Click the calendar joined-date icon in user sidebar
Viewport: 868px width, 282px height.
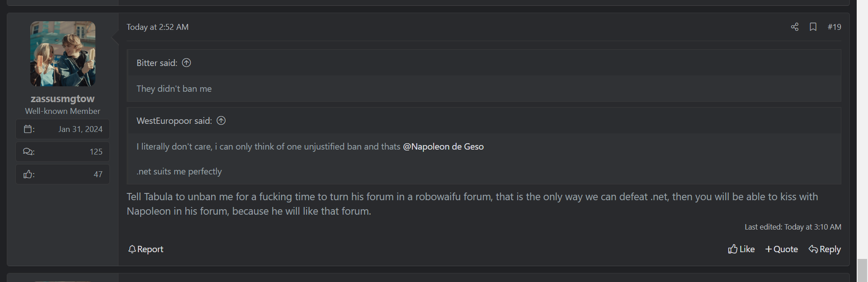[28, 129]
